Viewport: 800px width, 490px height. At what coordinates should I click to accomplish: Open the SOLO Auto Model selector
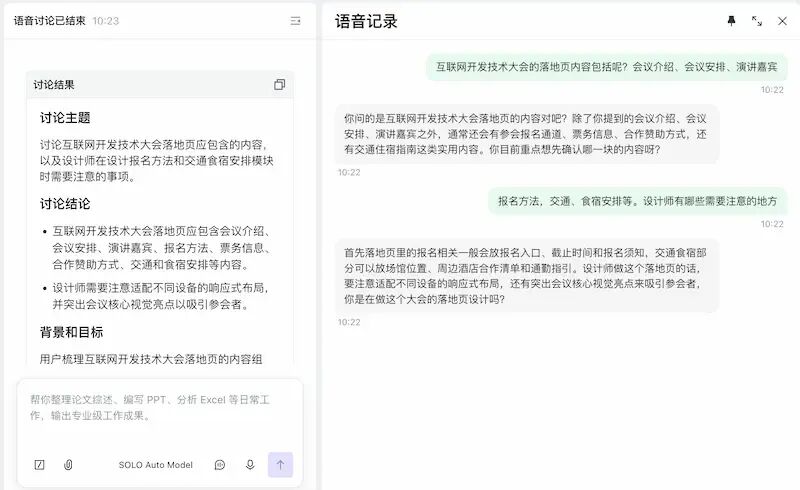point(156,465)
